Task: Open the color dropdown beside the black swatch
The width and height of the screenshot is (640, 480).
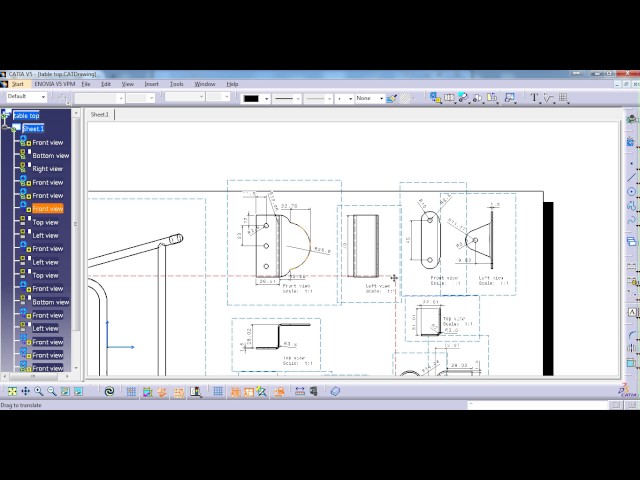Action: click(x=267, y=99)
